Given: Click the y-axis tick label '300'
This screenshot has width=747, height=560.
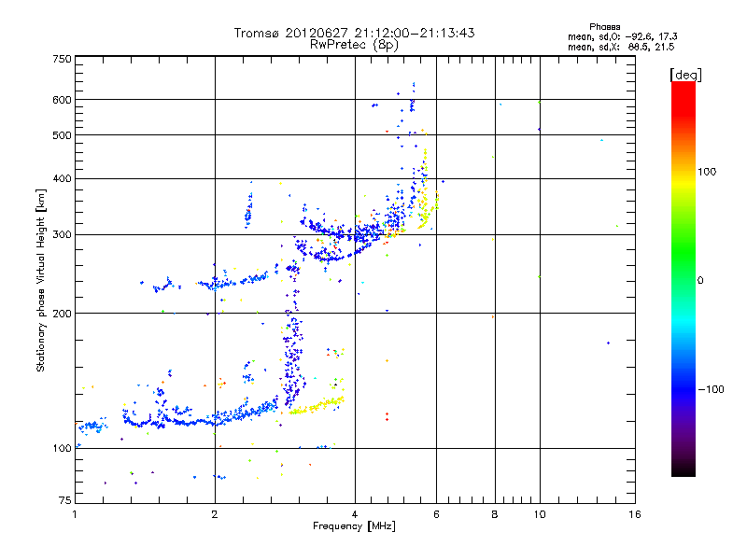Looking at the screenshot, I should point(62,235).
